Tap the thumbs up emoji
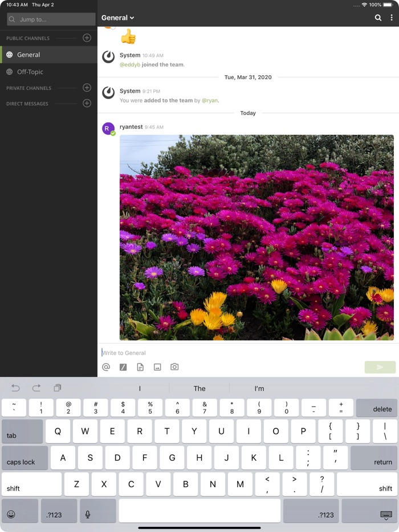This screenshot has width=399, height=532. pyautogui.click(x=128, y=36)
